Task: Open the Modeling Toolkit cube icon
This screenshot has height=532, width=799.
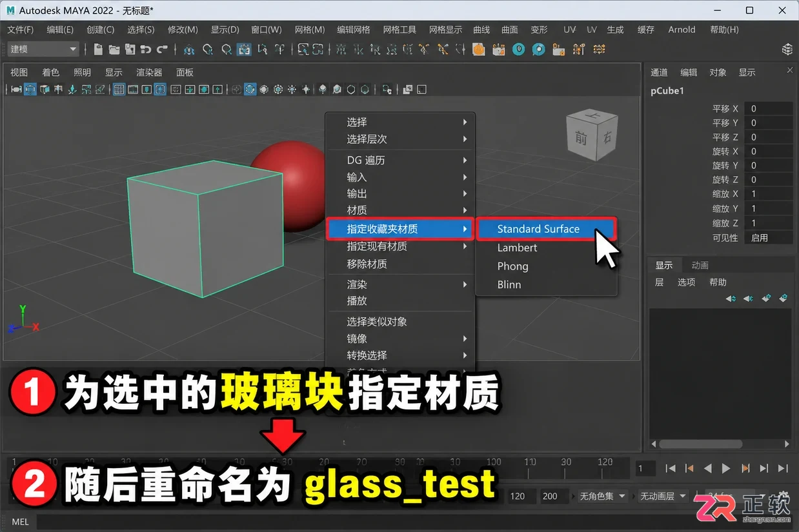Action: pyautogui.click(x=787, y=50)
